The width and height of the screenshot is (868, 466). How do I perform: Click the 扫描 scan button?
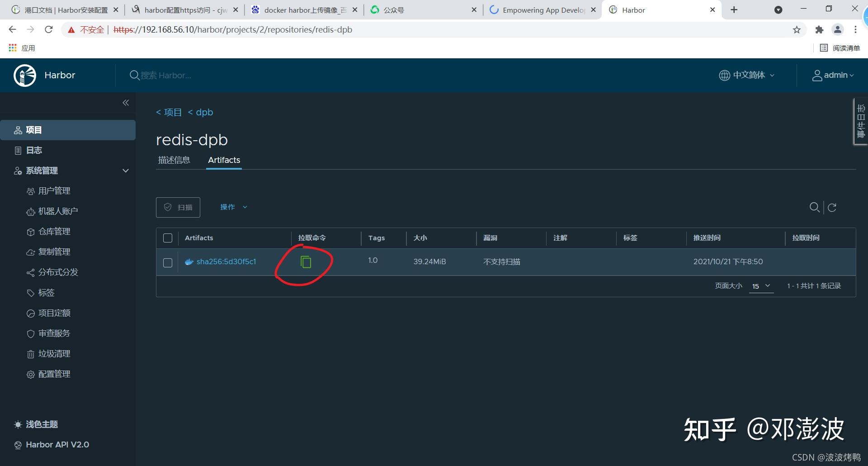[178, 207]
